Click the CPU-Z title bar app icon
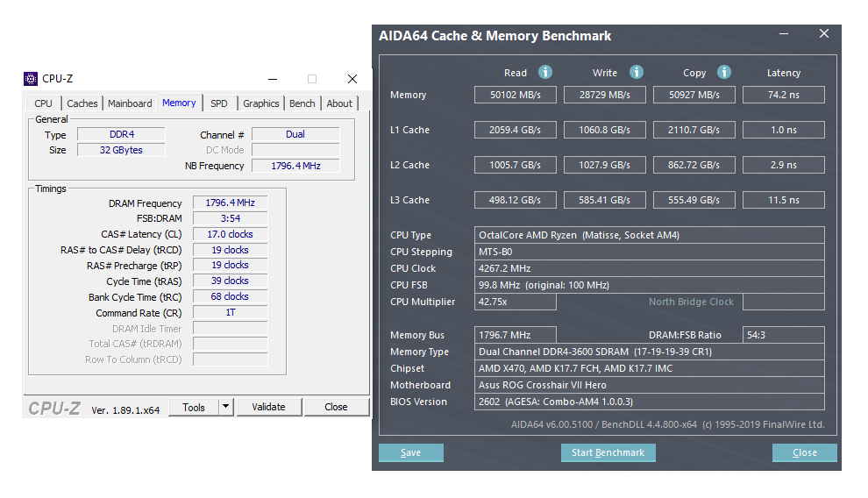The width and height of the screenshot is (868, 498). 31,79
